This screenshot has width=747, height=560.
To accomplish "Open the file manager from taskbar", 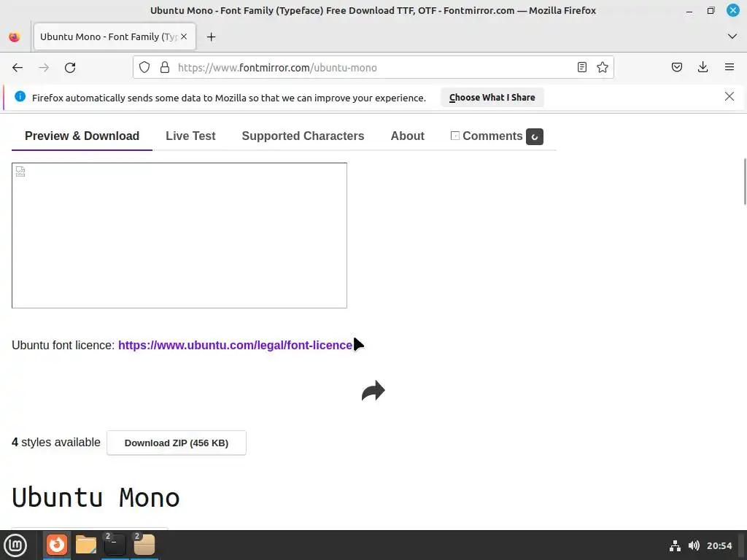I will (x=86, y=545).
